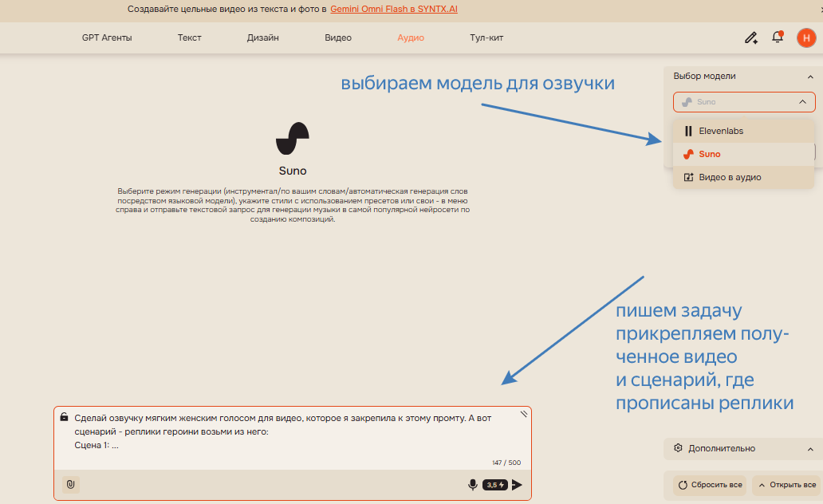The image size is (823, 504).
Task: Open notifications bell icon
Action: 778,37
